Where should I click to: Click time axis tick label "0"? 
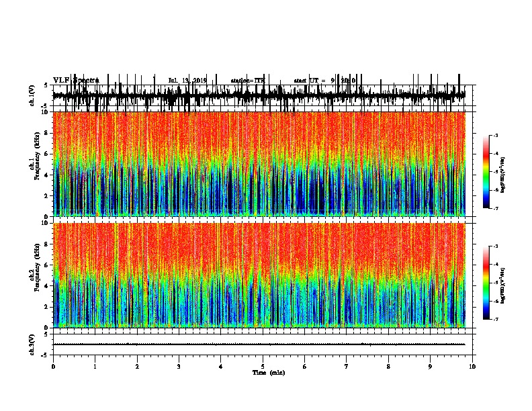53,367
